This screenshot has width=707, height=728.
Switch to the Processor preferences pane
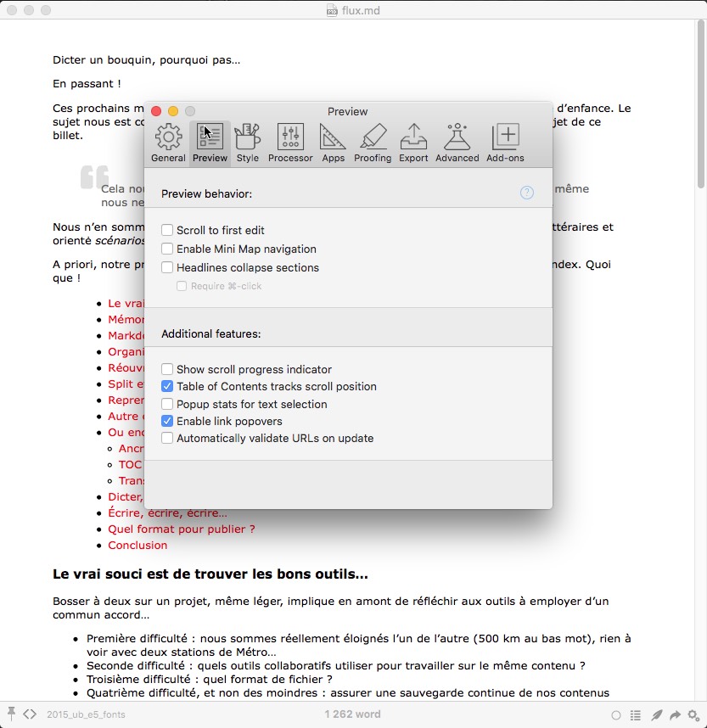[x=290, y=143]
